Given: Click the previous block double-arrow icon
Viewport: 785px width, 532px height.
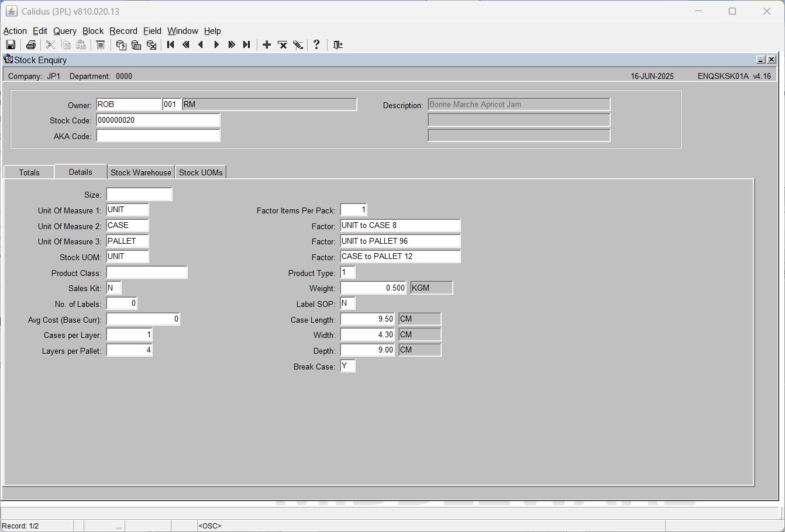Looking at the screenshot, I should [x=186, y=45].
